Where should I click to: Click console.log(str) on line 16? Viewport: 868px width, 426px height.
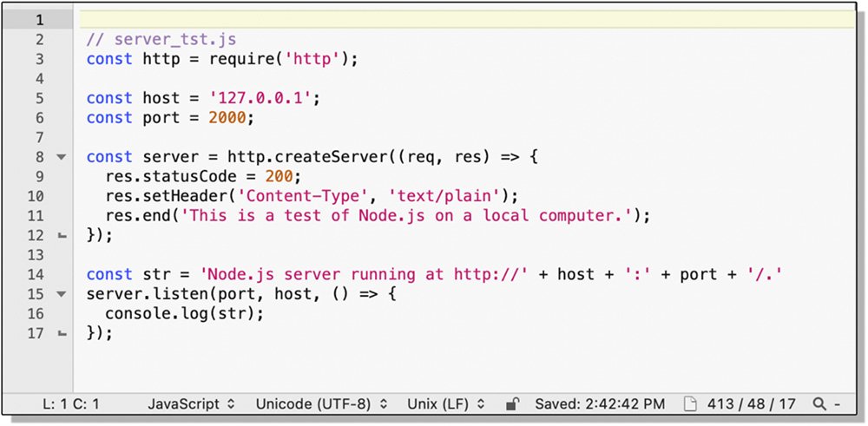point(182,313)
